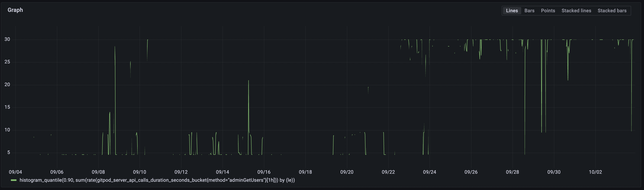Screen dimensions: 644x190
Task: Click the 5 y-axis label
Action: (x=9, y=152)
